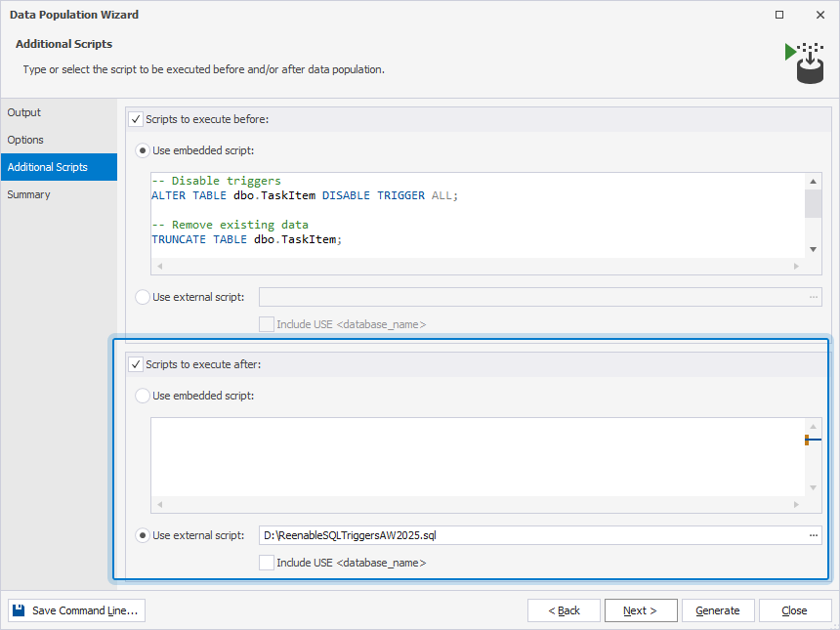Image resolution: width=840 pixels, height=630 pixels.
Task: Proceed with the Next button
Action: click(x=641, y=610)
